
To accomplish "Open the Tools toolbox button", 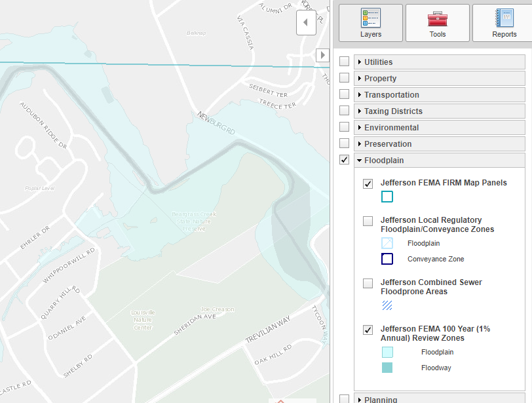I will (437, 23).
